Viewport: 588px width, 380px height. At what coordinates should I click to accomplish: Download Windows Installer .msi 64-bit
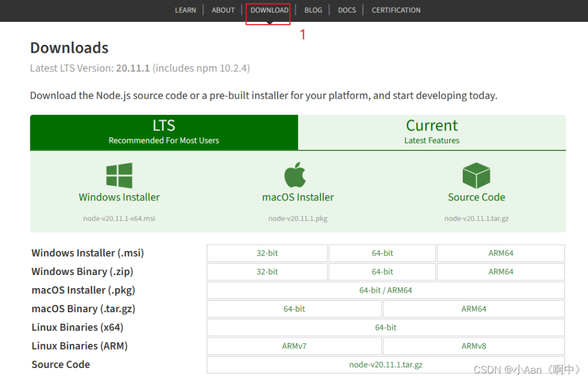(x=382, y=253)
